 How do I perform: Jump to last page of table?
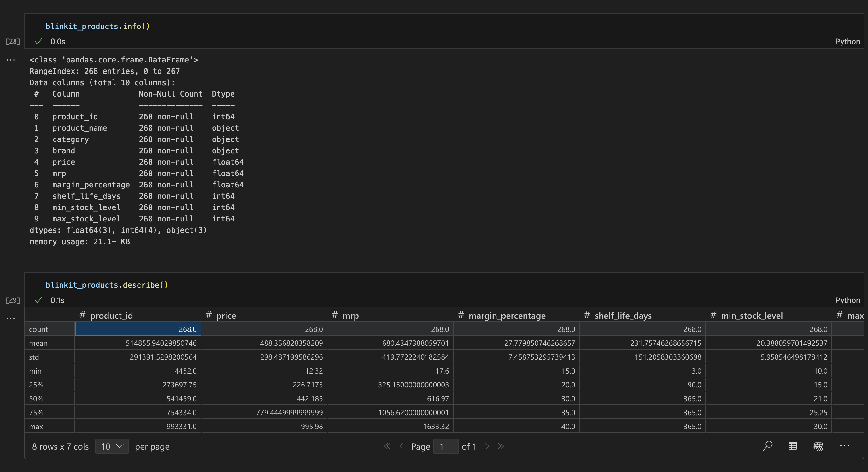pos(501,446)
